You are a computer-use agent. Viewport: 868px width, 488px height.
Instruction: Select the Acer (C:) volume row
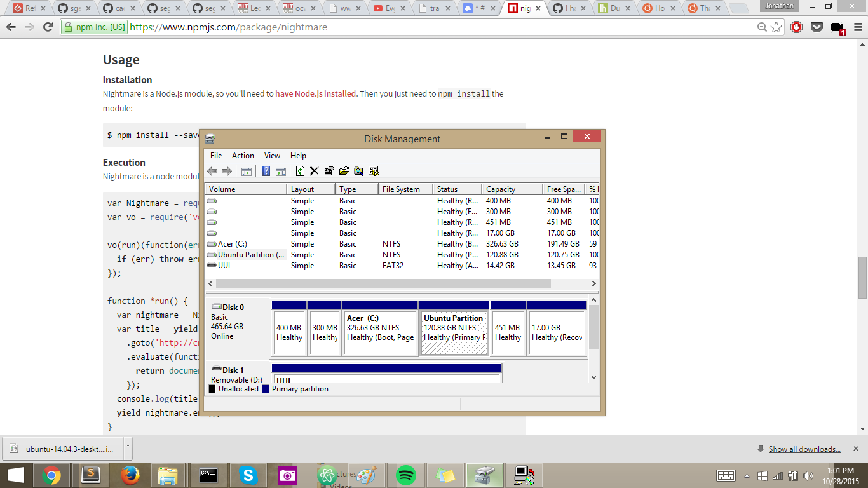[x=233, y=244]
